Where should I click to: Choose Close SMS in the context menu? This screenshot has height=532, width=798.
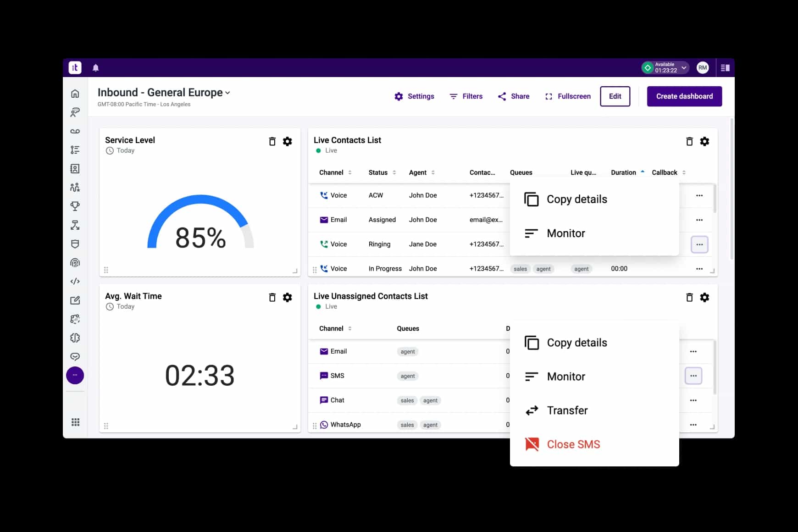[573, 444]
